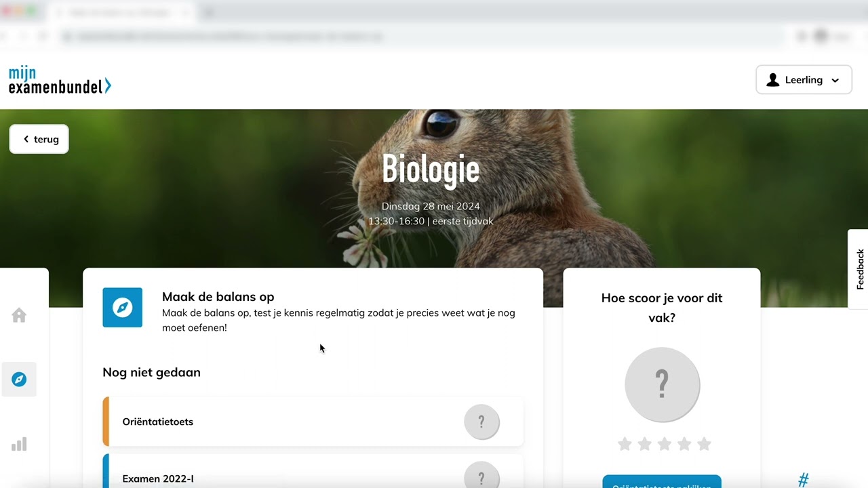
Task: Click the blue hashtag icon at bottom right
Action: (804, 480)
